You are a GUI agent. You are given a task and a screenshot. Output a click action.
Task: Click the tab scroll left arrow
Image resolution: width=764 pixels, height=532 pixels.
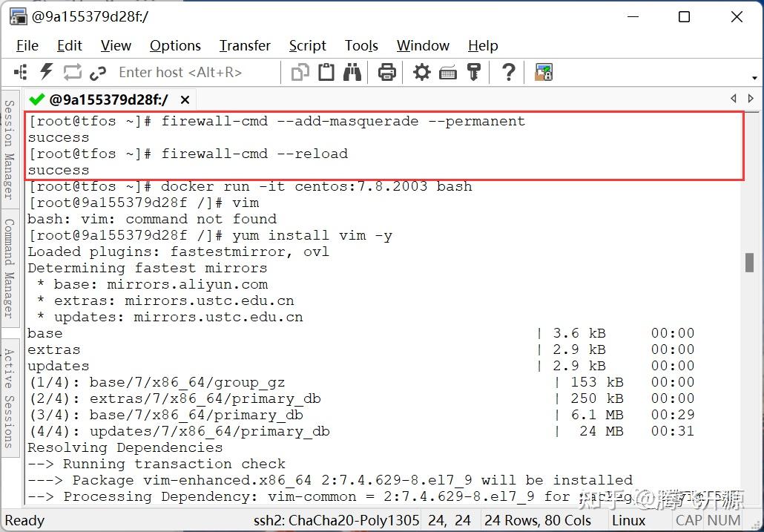click(x=734, y=99)
